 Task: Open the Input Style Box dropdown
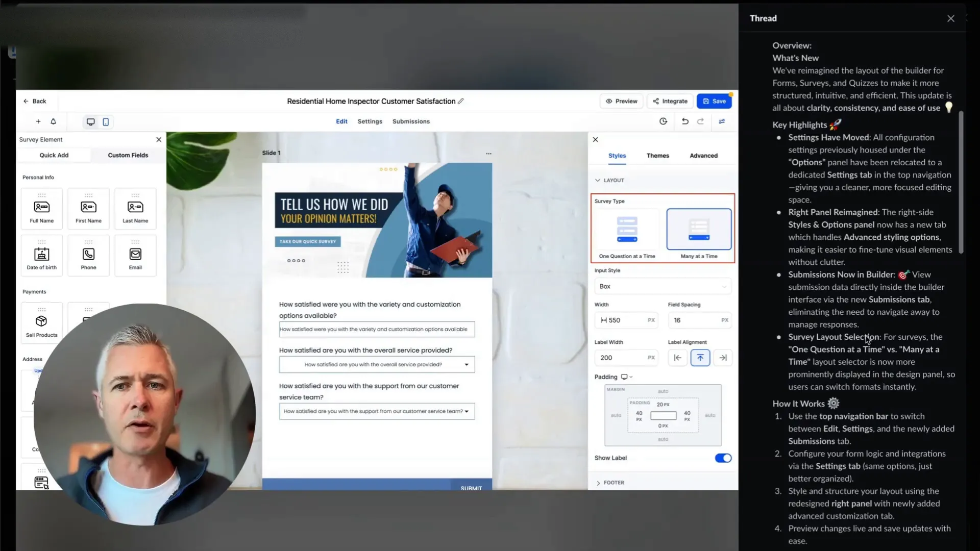coord(663,286)
